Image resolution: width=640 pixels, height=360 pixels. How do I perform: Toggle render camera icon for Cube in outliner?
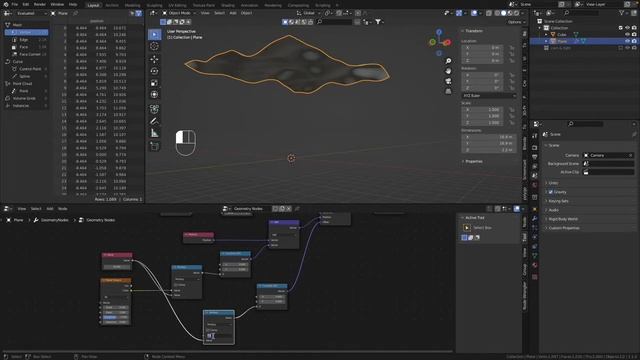point(634,35)
